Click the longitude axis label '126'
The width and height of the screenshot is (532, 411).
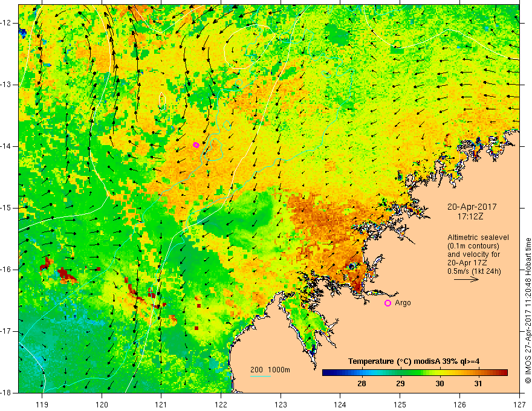pyautogui.click(x=459, y=404)
